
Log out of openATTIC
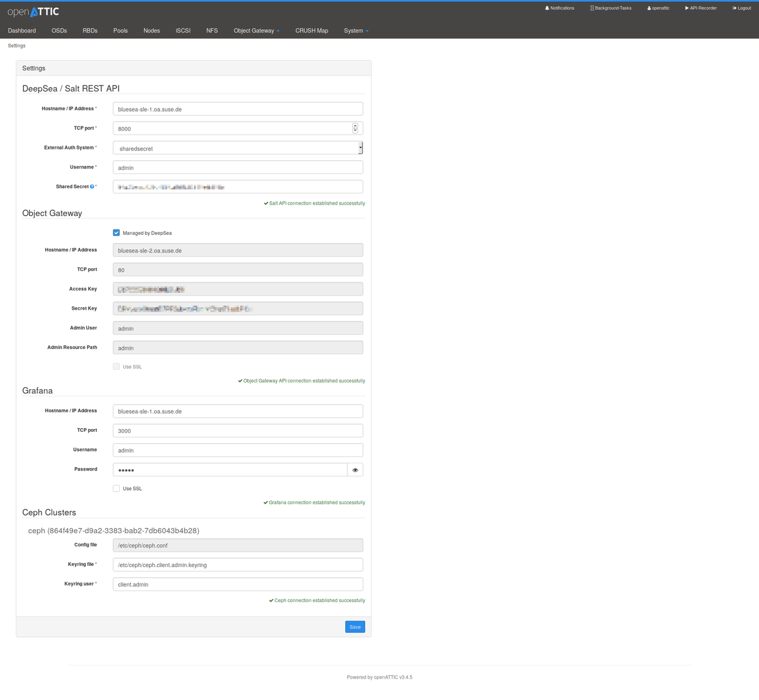point(742,8)
